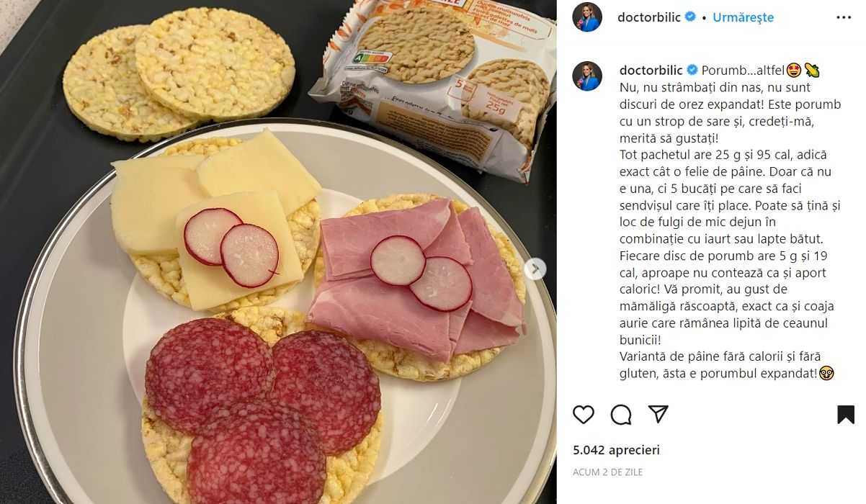Viewport: 866px width, 504px height.
Task: Click the header profile avatar
Action: click(587, 17)
